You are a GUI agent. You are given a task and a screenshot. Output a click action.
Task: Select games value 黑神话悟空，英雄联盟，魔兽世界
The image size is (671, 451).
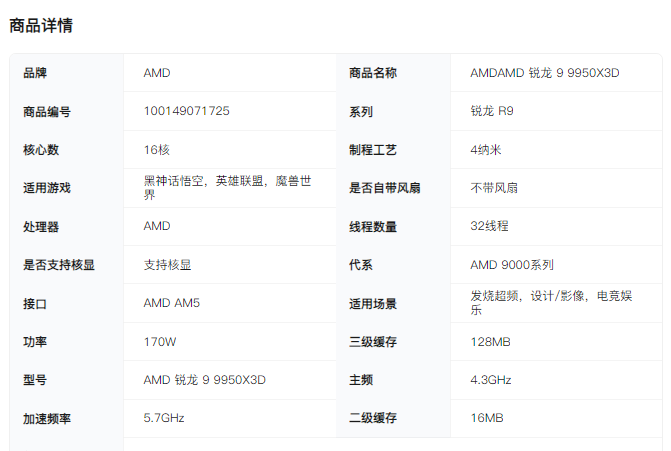tap(227, 187)
